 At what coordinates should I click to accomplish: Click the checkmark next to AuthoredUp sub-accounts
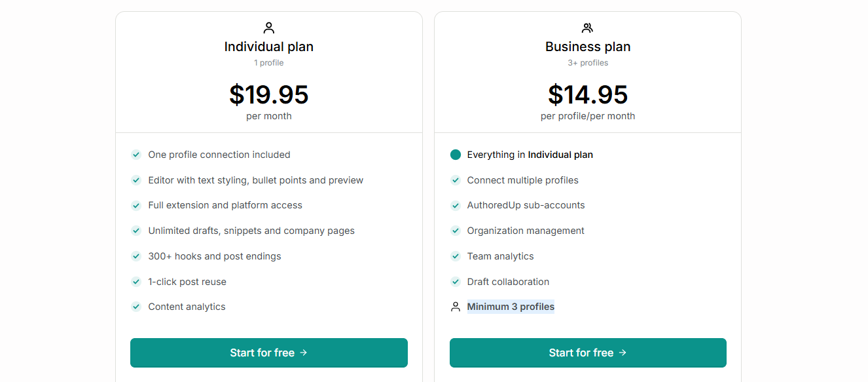[x=456, y=205]
